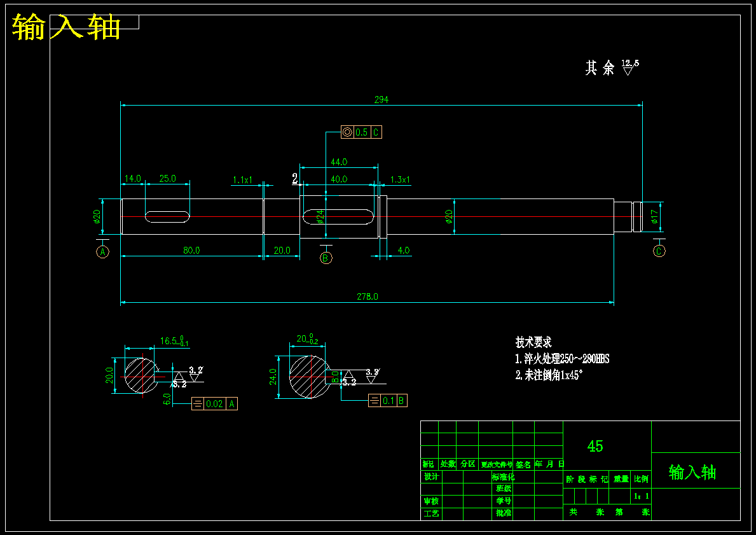Click the 294 overall length dimension
756x535 pixels.
tap(381, 99)
